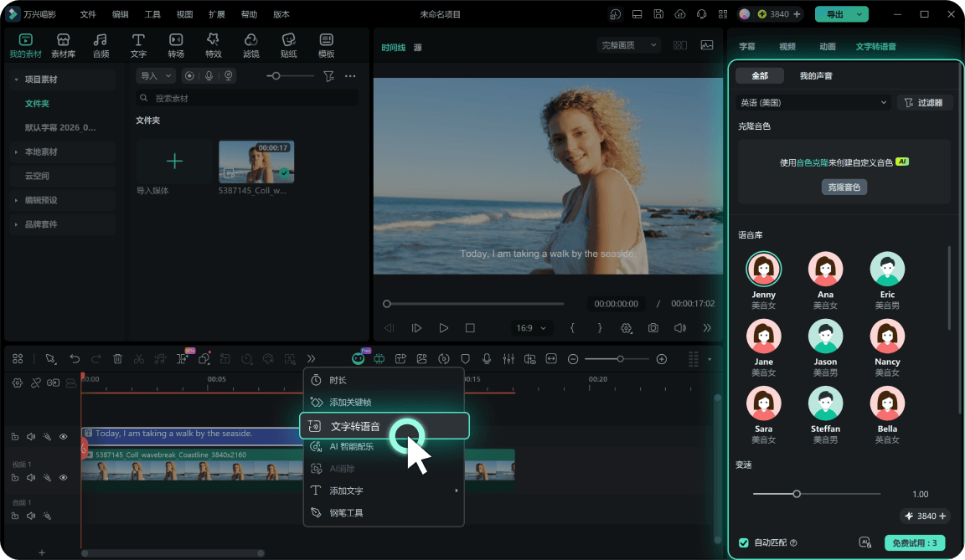Toggle the 自动匹配 checkbox
The image size is (965, 560).
(744, 542)
